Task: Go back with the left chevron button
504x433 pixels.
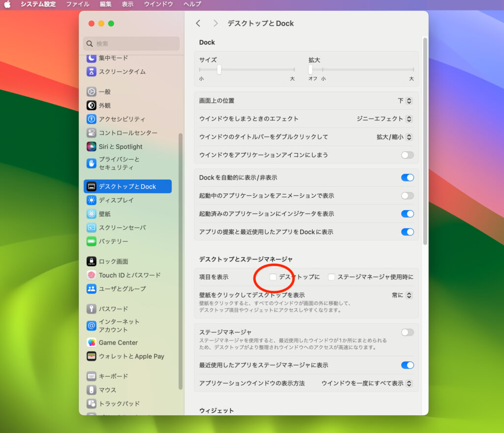Action: [198, 23]
